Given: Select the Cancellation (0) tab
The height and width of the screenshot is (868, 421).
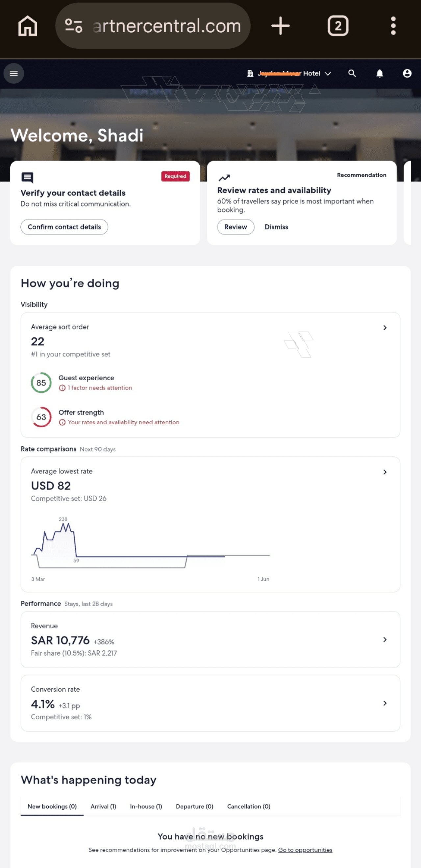Looking at the screenshot, I should click(x=248, y=806).
